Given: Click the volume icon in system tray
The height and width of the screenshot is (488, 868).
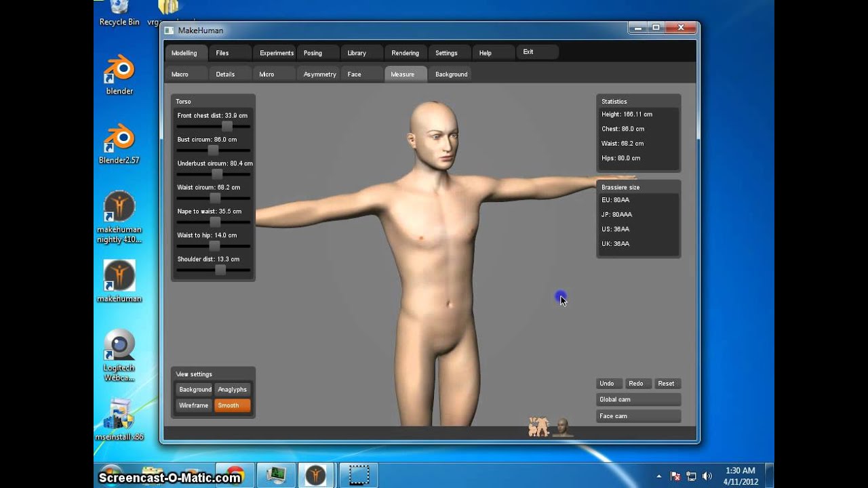Looking at the screenshot, I should click(x=707, y=476).
